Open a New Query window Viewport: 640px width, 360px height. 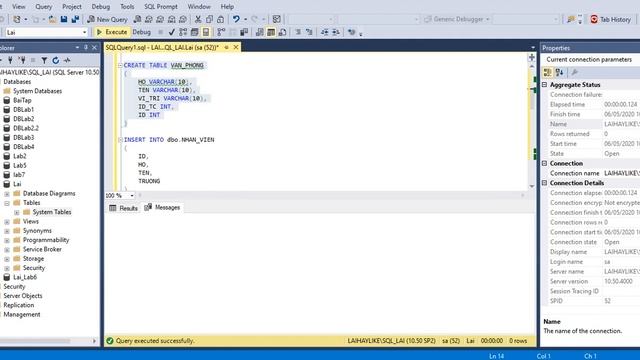[107, 19]
